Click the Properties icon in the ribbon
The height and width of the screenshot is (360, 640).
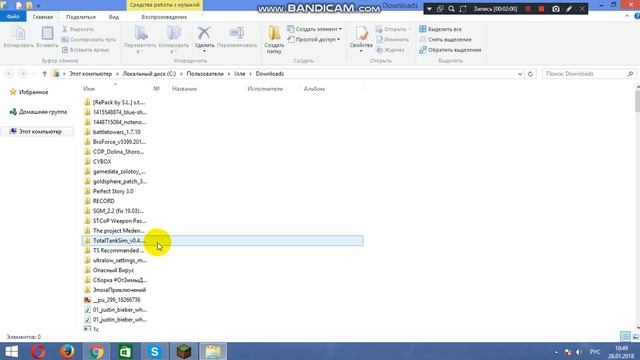[361, 33]
